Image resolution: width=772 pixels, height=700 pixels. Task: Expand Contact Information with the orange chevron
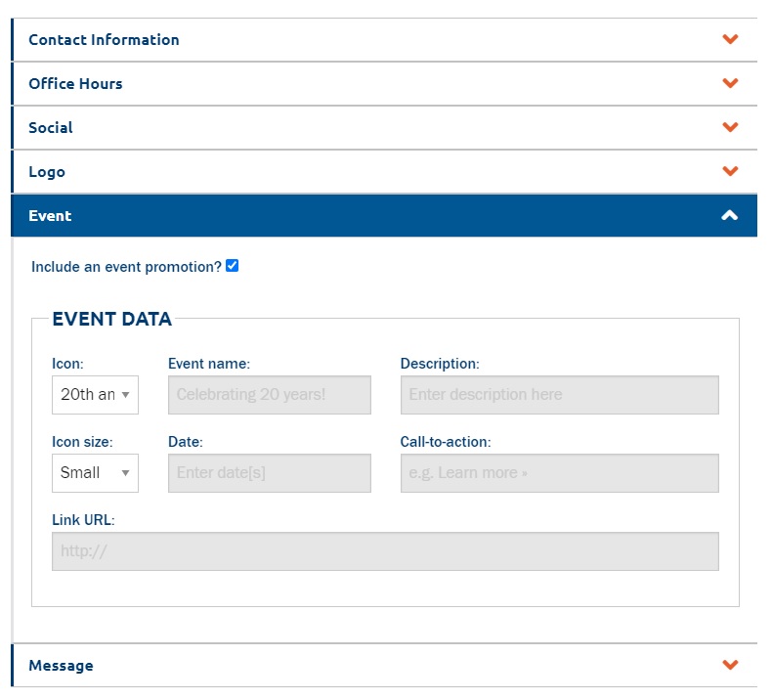pyautogui.click(x=730, y=39)
